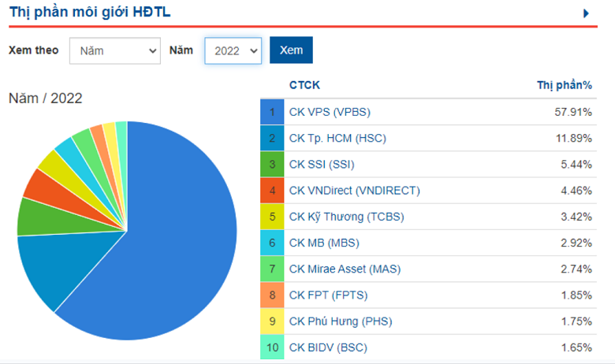This screenshot has height=364, width=615.
Task: Open the year dropdown showing 2022
Action: pos(233,50)
